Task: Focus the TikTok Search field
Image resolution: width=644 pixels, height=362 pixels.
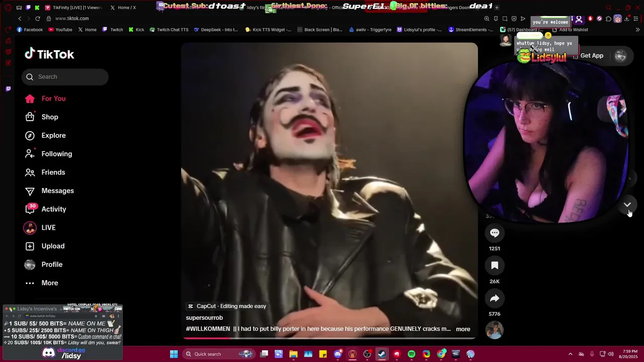Action: coord(65,77)
